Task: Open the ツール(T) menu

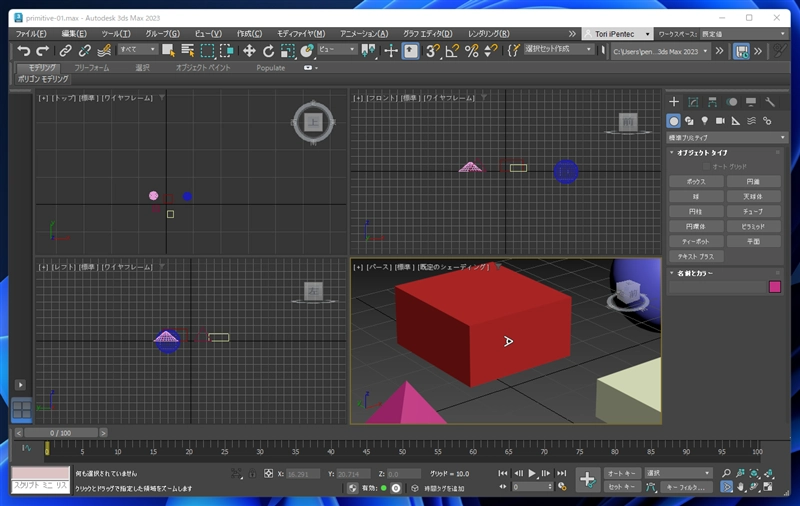Action: tap(116, 34)
